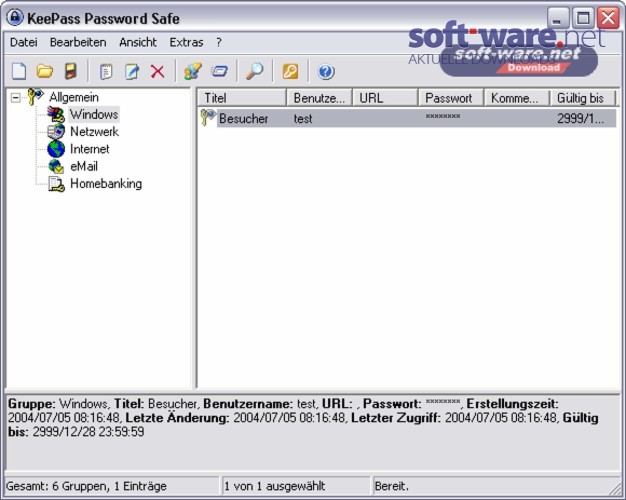Viewport: 626px width, 500px height.
Task: Click the Homebanking group icon
Action: coord(56,184)
